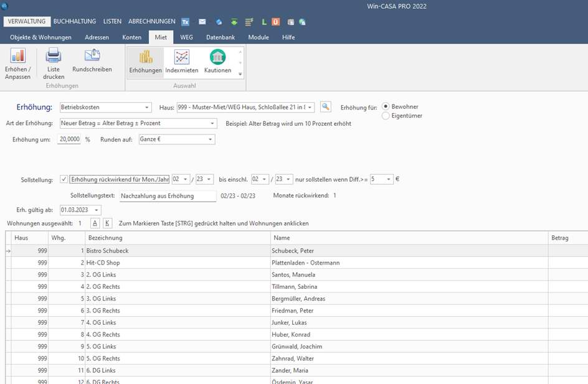Switch to the WEG tab

click(x=186, y=37)
